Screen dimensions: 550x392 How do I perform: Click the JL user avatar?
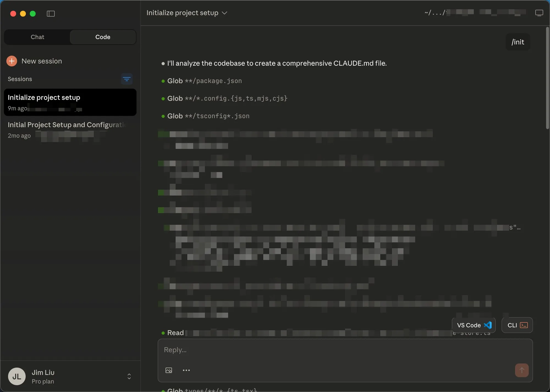point(17,376)
